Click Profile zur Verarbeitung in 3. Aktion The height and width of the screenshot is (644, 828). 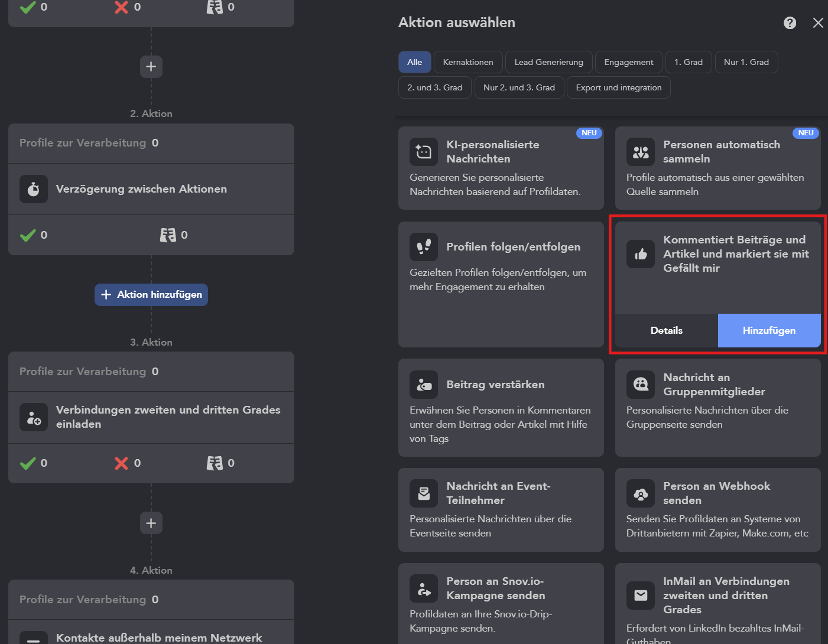[x=89, y=372]
